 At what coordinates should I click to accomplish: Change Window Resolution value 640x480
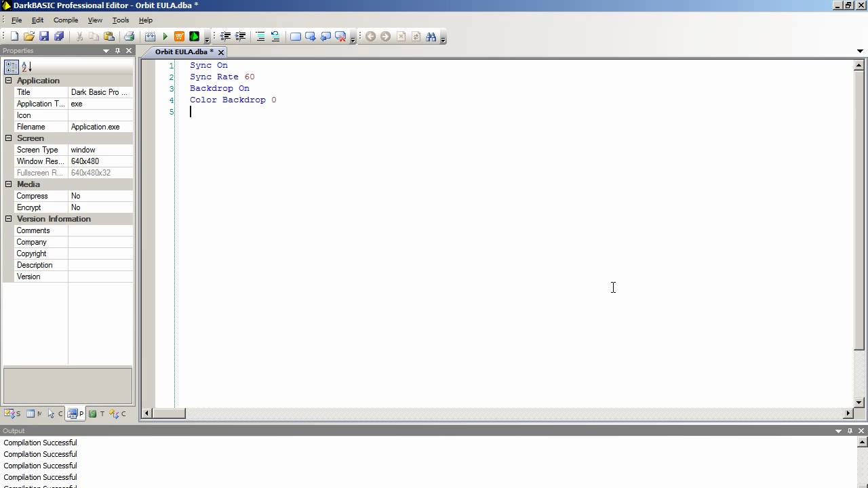[x=100, y=161]
